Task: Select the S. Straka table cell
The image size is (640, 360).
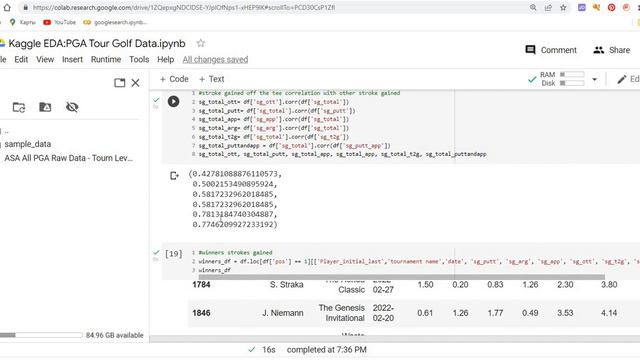Action: coord(286,284)
